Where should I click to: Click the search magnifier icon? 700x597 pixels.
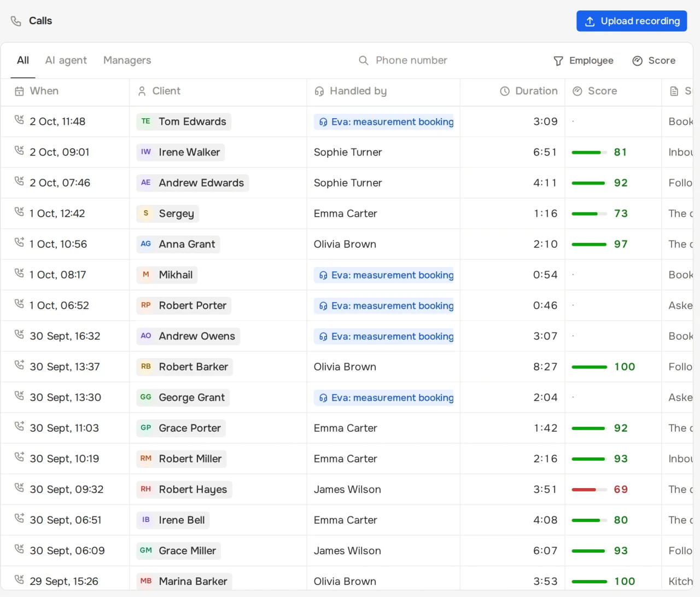tap(363, 60)
